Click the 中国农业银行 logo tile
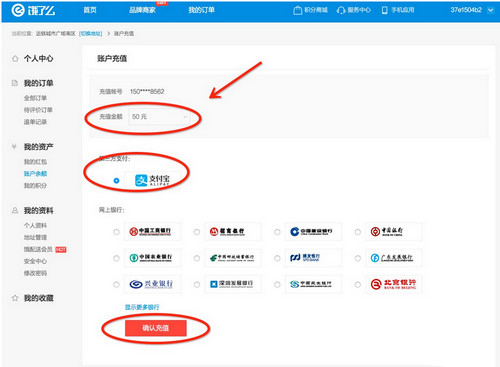Viewport: 500px width, 367px height. tap(152, 258)
